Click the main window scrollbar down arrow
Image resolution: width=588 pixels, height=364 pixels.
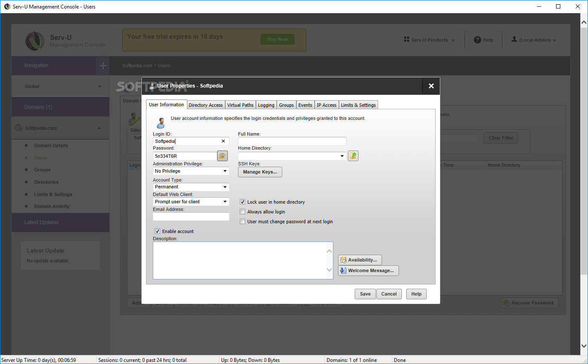(584, 346)
